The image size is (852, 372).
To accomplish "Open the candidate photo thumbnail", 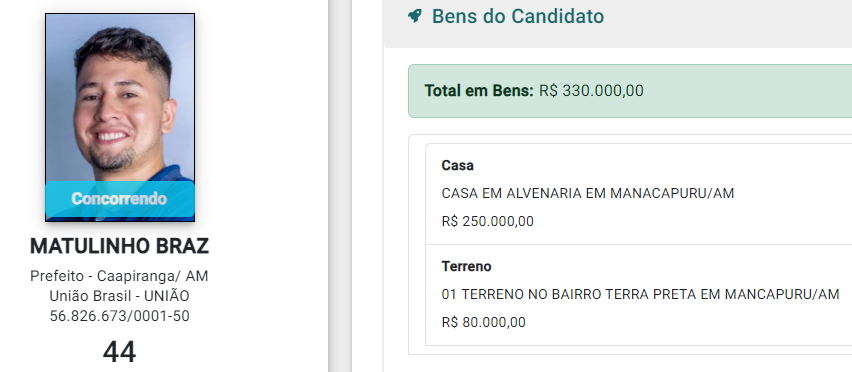I will pos(120,117).
